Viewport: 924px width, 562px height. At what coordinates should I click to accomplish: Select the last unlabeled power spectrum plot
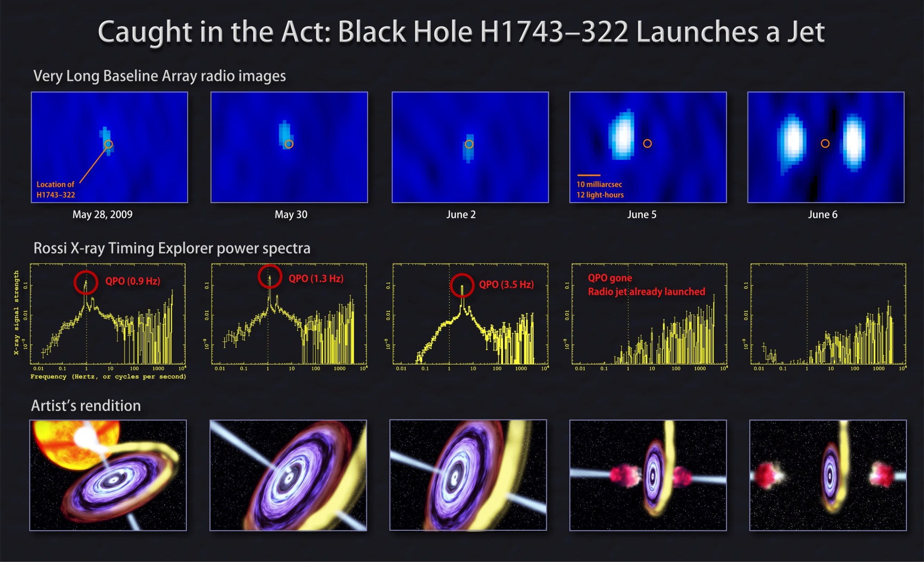(828, 314)
